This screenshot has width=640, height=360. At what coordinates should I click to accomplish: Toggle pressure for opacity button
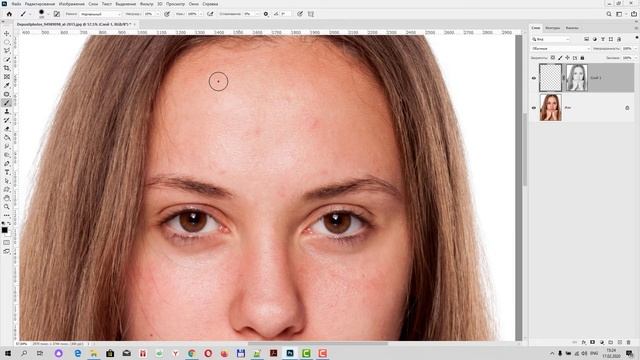(x=167, y=14)
